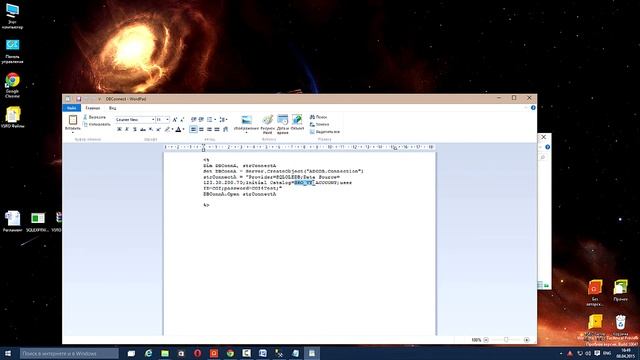Viewport: 640px width, 360px height.
Task: Click the decrease indent icon
Action: 193,120
